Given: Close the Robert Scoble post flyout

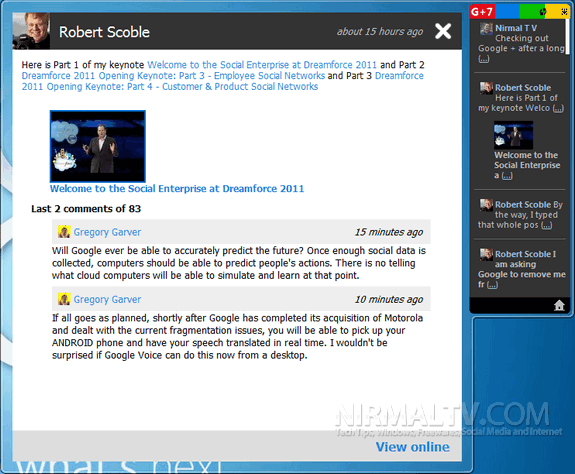Looking at the screenshot, I should point(443,31).
